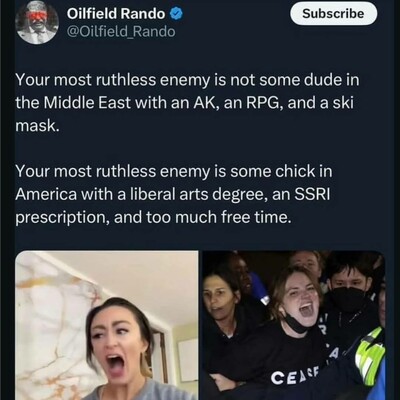Screen dimensions: 400x400
Task: Click the word 'mask.' in the tweet
Action: click(x=37, y=126)
